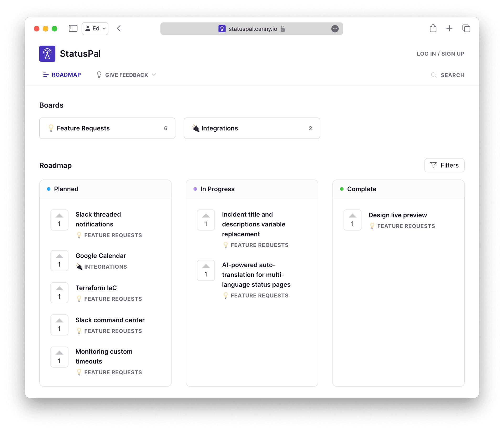The width and height of the screenshot is (504, 431).
Task: Click the Filters funnel icon
Action: [x=434, y=165]
